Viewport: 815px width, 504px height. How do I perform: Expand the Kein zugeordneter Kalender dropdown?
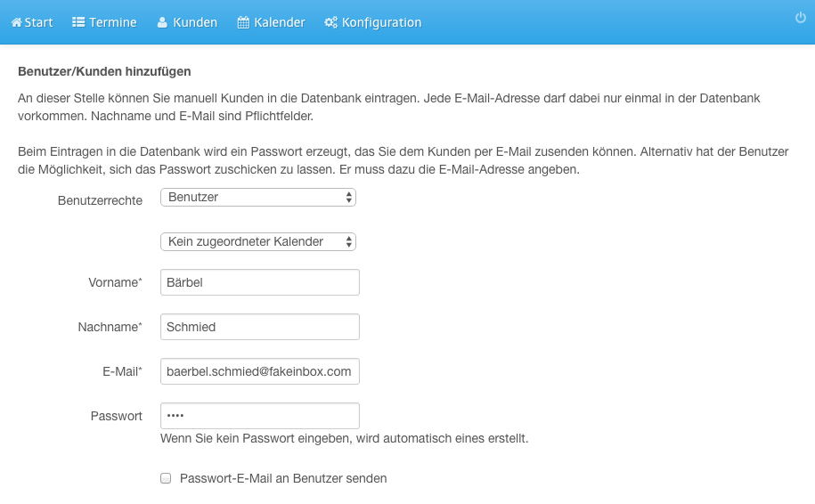click(x=258, y=242)
